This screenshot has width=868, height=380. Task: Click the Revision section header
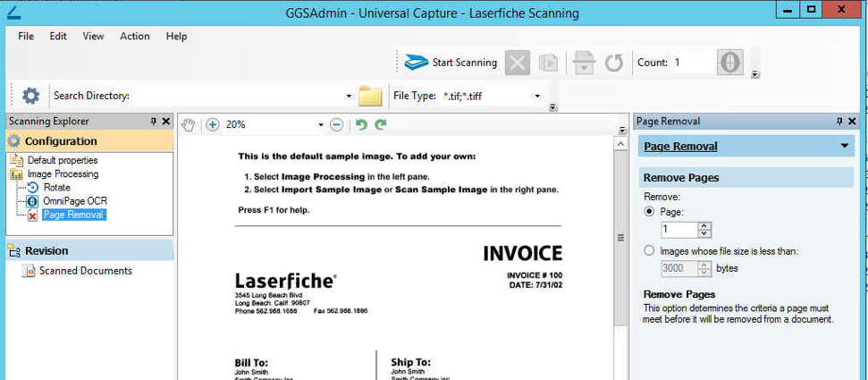click(x=89, y=251)
